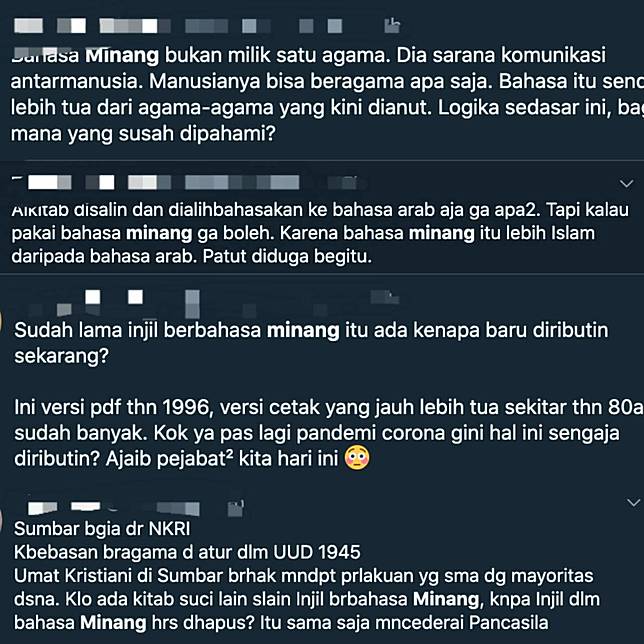This screenshot has width=644, height=644.
Task: Open the avatar beside "Sudah lama injil" tweet
Action: (x=1, y=320)
